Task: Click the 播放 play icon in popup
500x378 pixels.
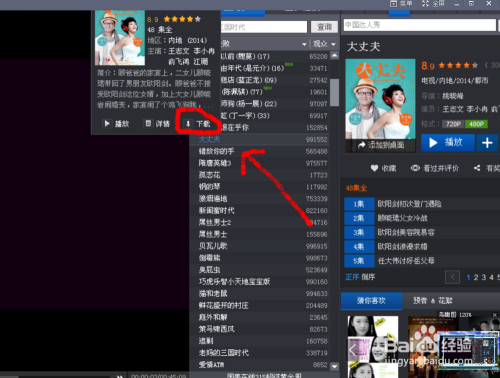Action: click(x=107, y=124)
